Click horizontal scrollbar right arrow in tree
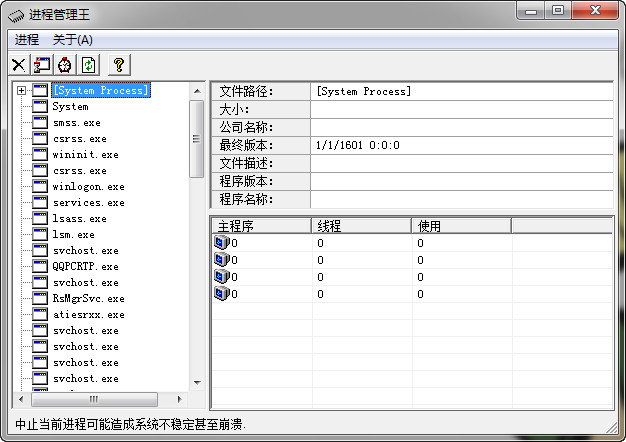Screen dimensions: 626x442 [x=181, y=398]
